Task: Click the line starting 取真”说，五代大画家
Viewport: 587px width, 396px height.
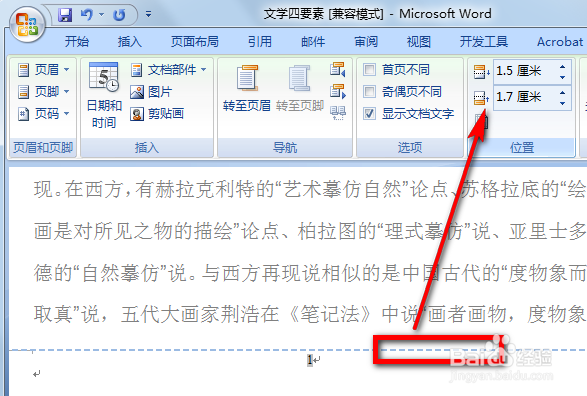Action: 310,314
